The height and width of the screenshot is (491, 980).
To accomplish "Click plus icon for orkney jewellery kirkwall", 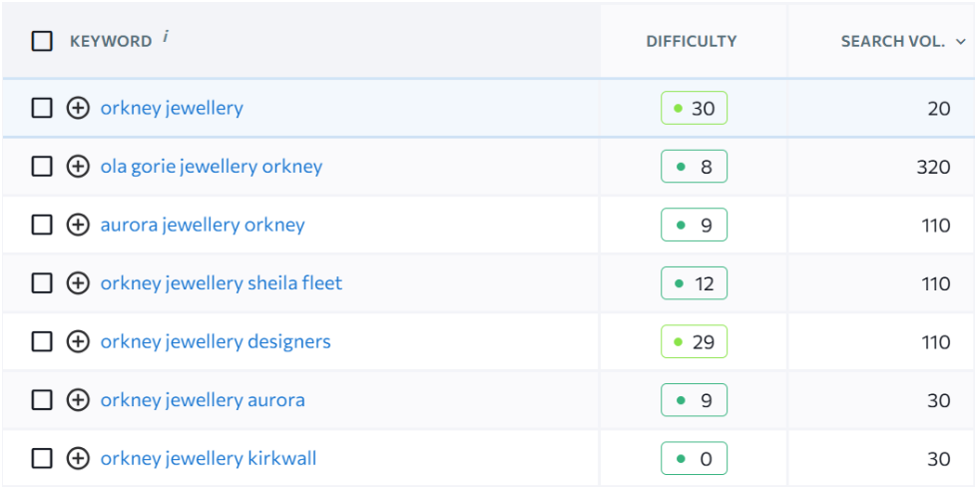I will click(78, 458).
